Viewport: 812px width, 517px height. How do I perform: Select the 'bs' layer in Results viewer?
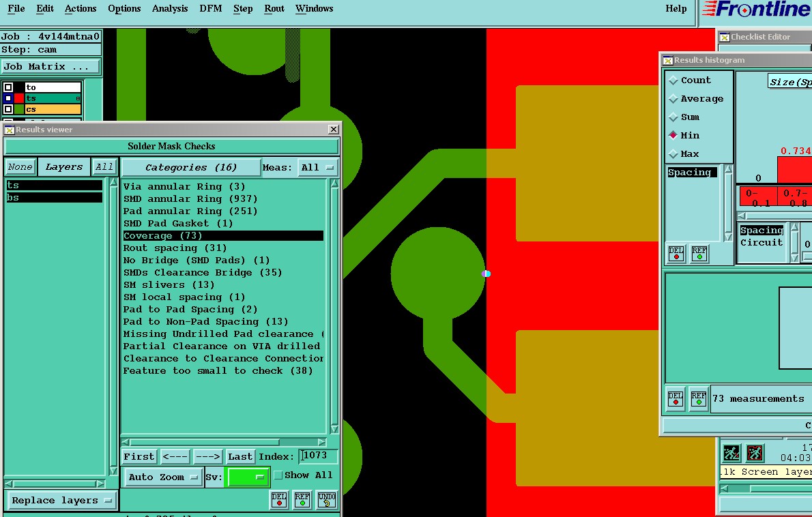pyautogui.click(x=54, y=198)
